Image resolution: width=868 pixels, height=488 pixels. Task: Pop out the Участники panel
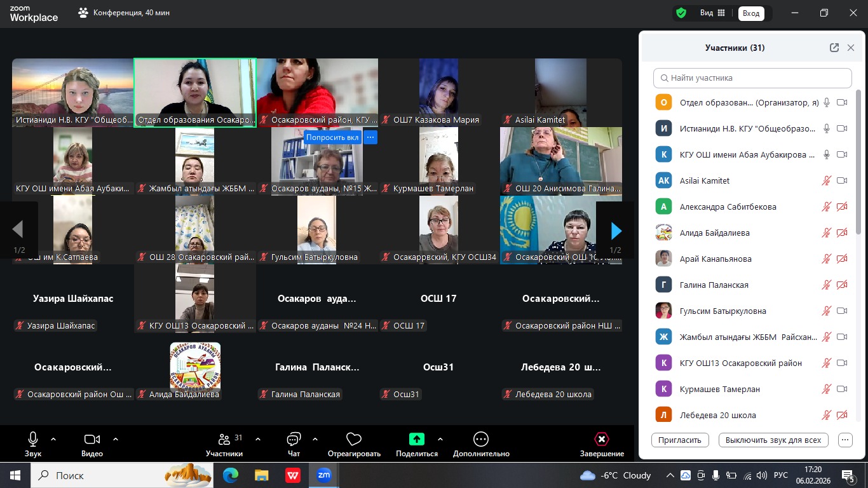click(x=834, y=48)
